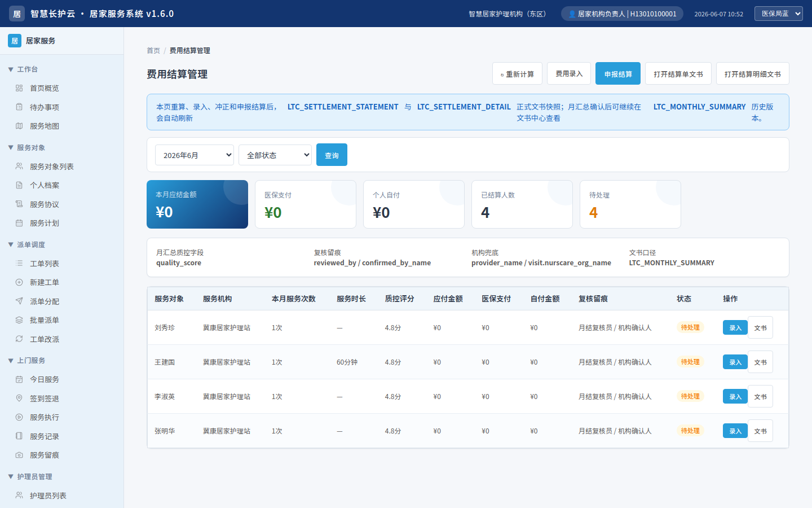Click the 新建工单 plus-circle icon
812x508 pixels.
(19, 282)
